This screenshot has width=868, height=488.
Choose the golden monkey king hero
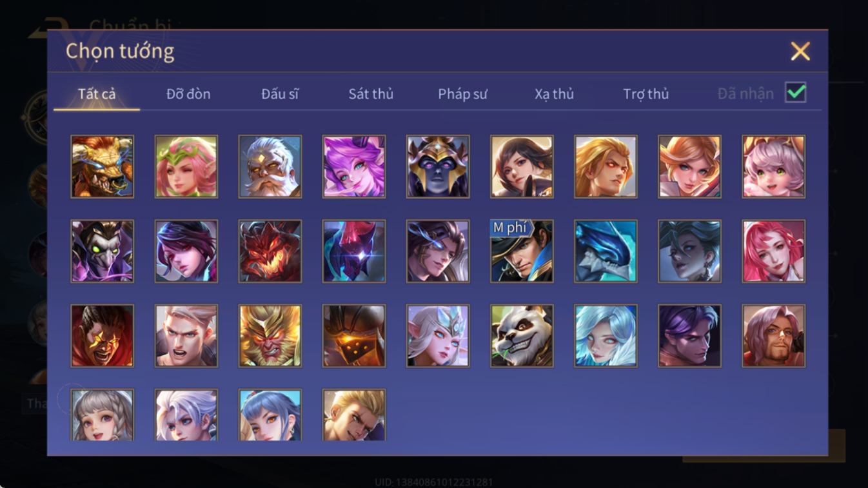270,336
